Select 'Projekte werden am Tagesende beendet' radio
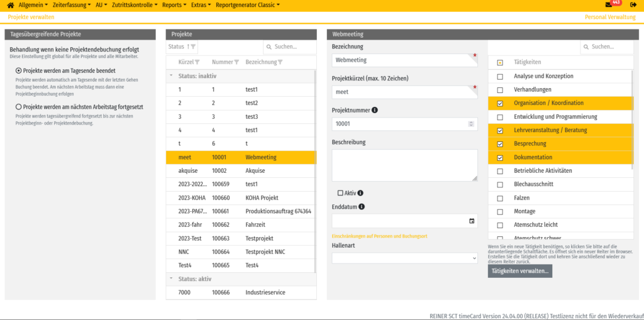 click(x=18, y=70)
